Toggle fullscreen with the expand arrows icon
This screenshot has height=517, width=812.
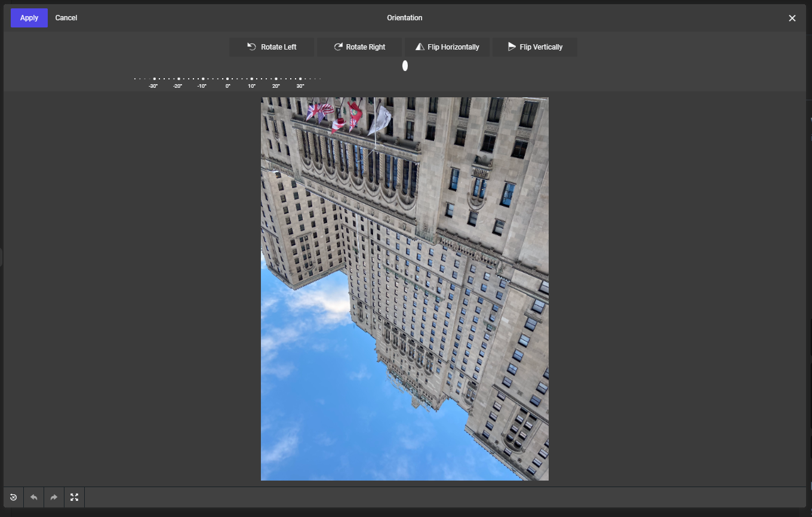coord(74,497)
